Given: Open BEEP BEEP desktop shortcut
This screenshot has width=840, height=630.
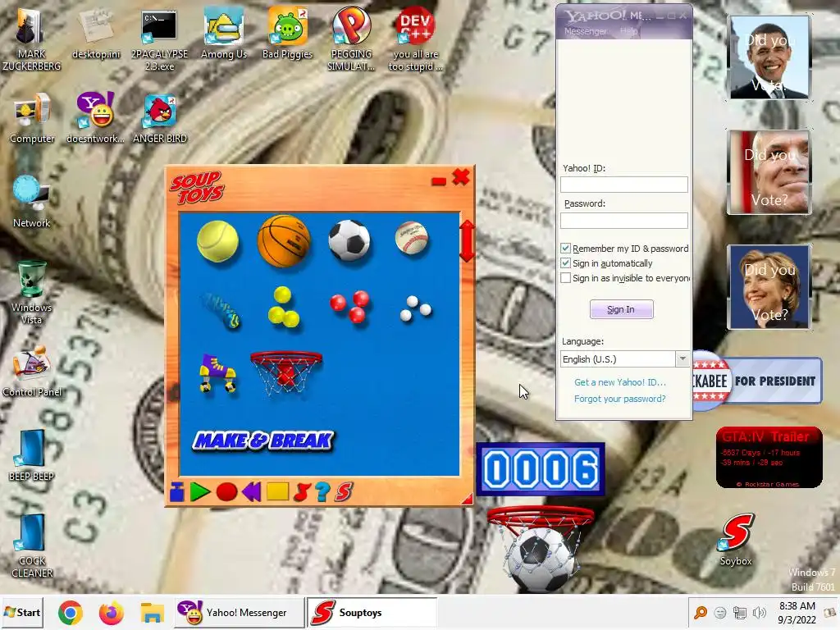Looking at the screenshot, I should coord(32,456).
